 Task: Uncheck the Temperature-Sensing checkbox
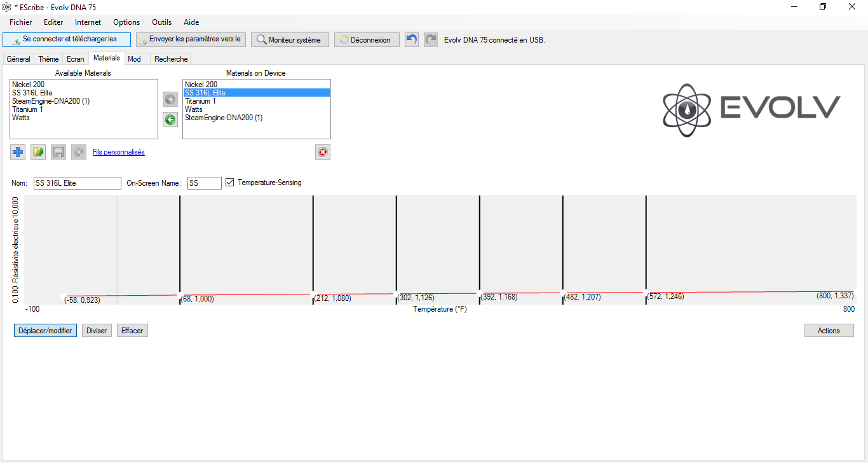[230, 183]
